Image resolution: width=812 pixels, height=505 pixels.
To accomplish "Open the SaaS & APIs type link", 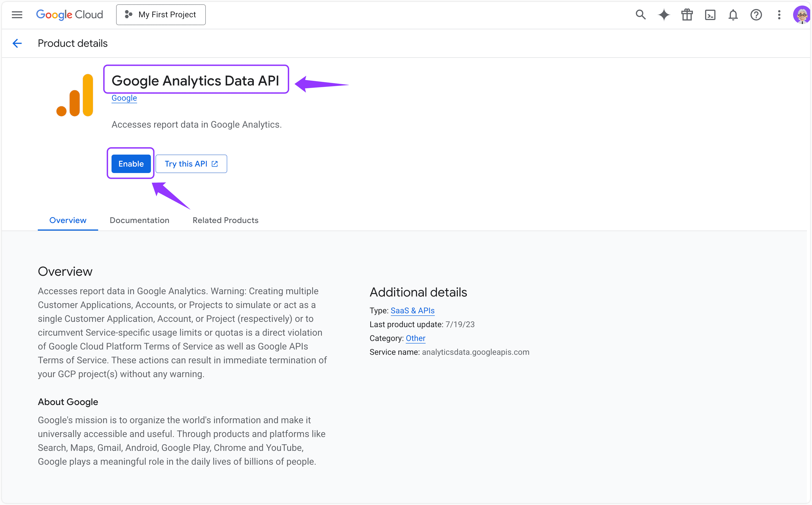I will 412,310.
